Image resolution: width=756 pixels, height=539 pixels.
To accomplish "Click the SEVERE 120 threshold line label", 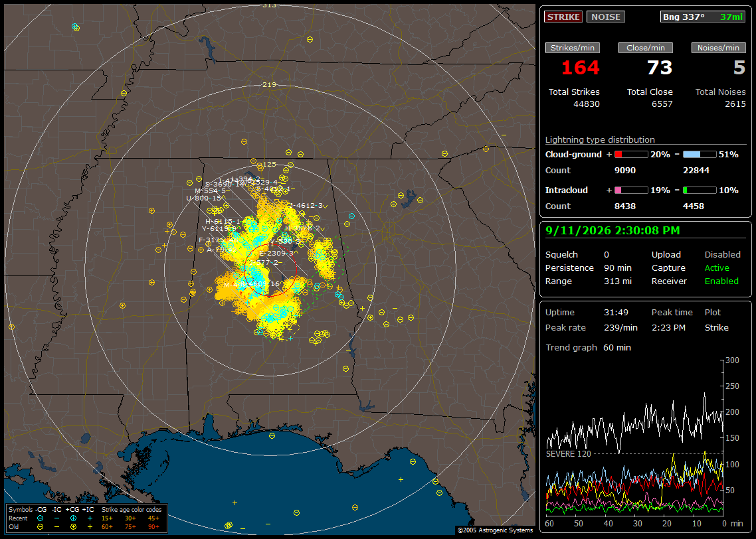I will 569,454.
